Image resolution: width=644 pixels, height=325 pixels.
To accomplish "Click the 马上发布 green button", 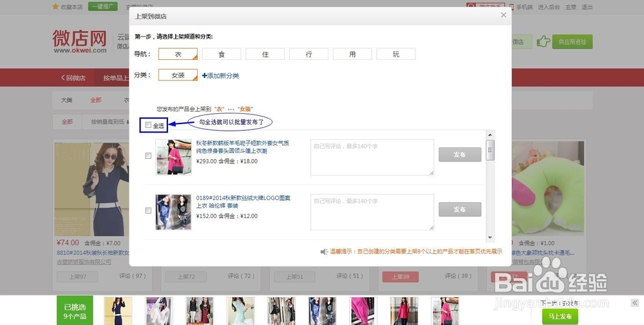I will (x=560, y=317).
